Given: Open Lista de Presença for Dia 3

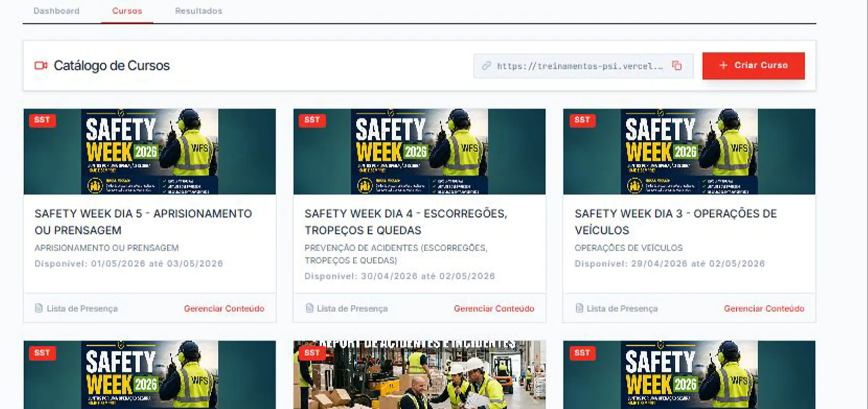Looking at the screenshot, I should point(616,309).
